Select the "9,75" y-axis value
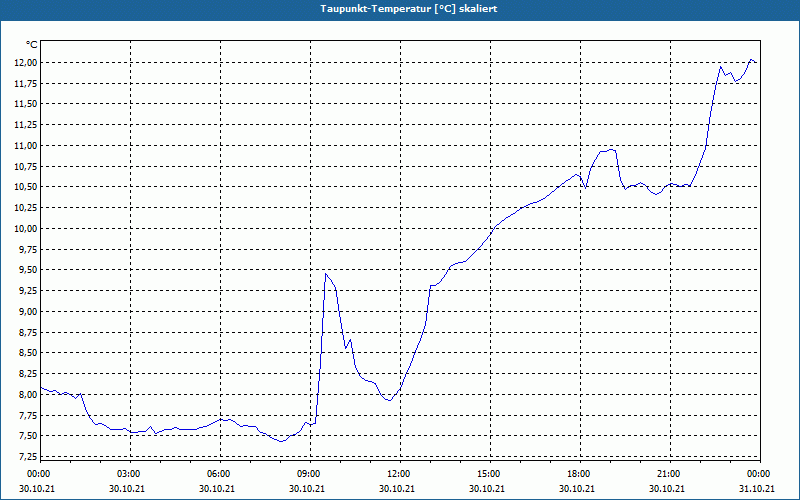The image size is (800, 500). pyautogui.click(x=29, y=249)
